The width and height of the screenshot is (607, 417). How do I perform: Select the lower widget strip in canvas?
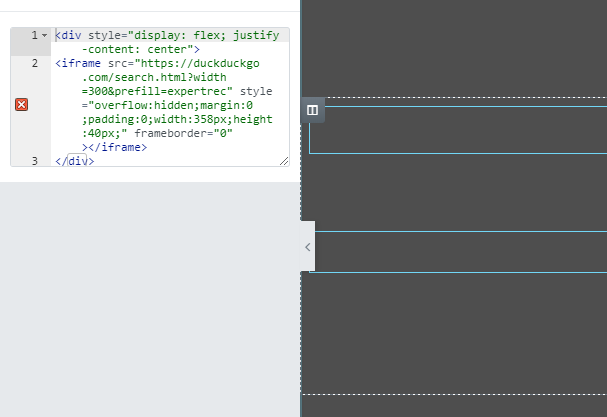[x=458, y=251]
